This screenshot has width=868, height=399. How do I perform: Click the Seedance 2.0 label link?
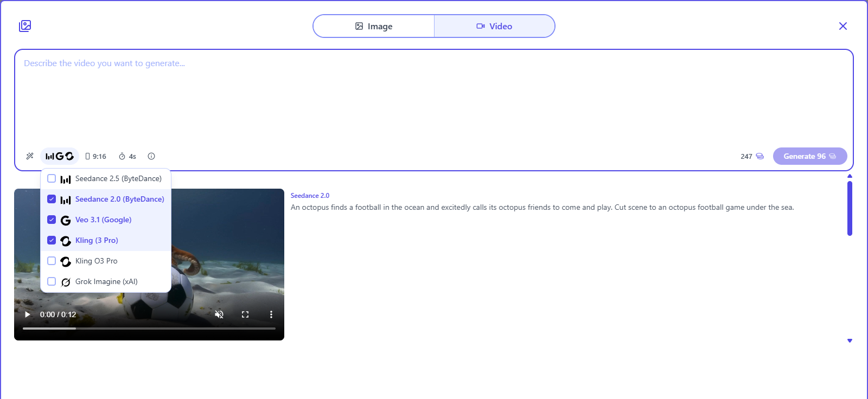310,196
